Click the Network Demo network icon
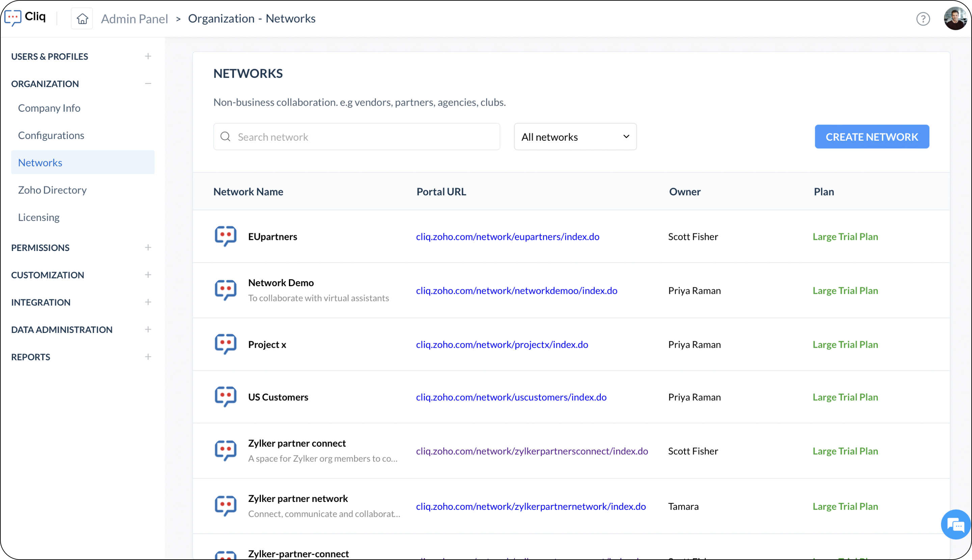The image size is (972, 560). coord(225,290)
